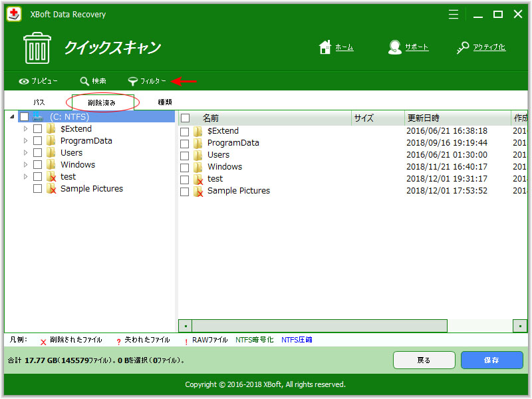Click the Sample Pictures folder icon in the file list
This screenshot has height=399, width=532.
198,191
